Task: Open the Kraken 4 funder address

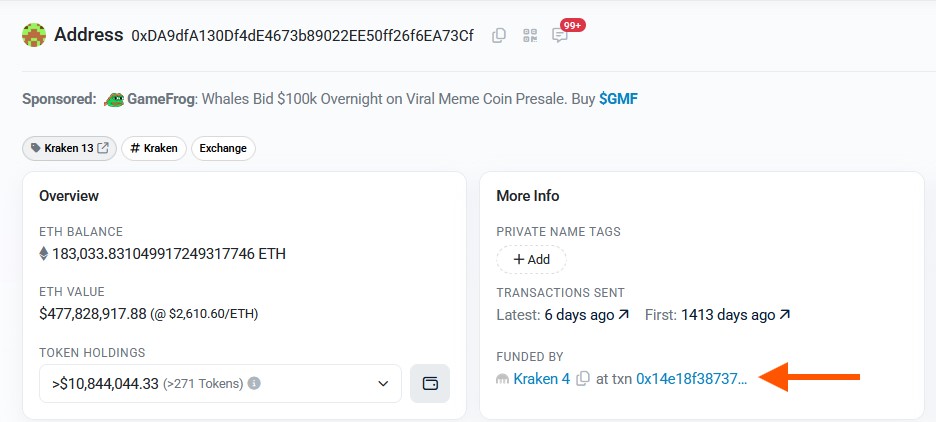Action: pyautogui.click(x=541, y=379)
